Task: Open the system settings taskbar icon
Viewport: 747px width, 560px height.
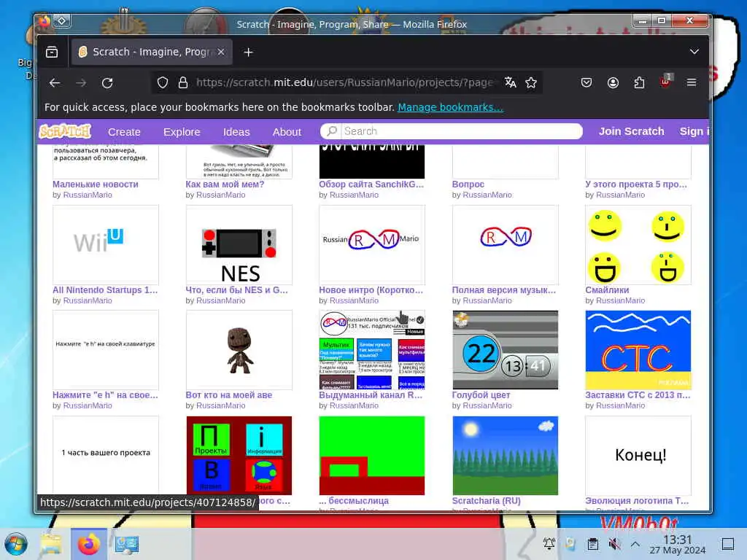Action: [127, 544]
